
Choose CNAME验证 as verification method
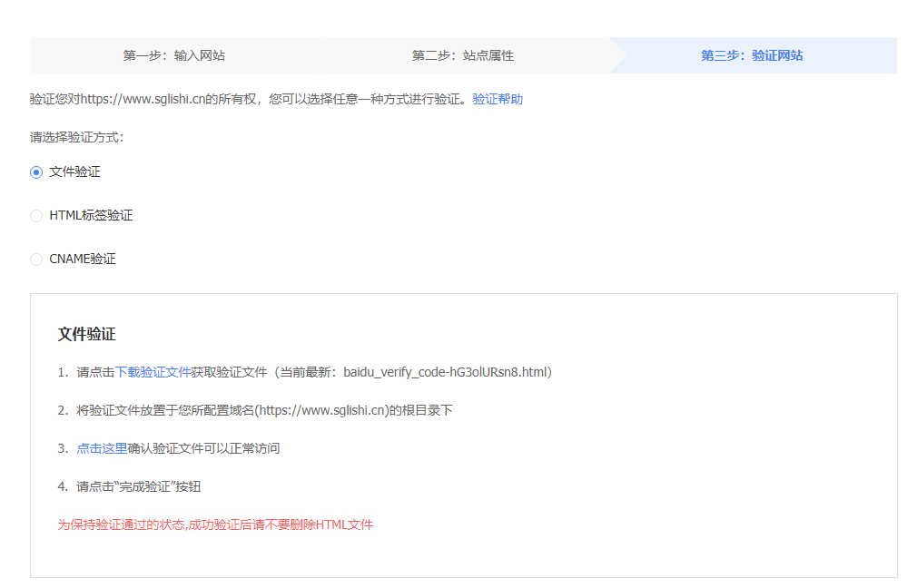click(36, 259)
